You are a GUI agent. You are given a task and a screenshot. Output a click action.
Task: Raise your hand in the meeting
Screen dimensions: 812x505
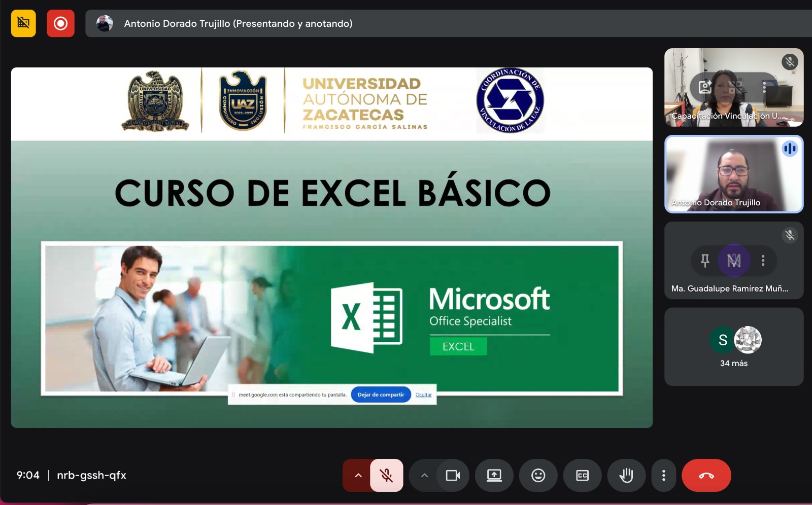tap(626, 475)
